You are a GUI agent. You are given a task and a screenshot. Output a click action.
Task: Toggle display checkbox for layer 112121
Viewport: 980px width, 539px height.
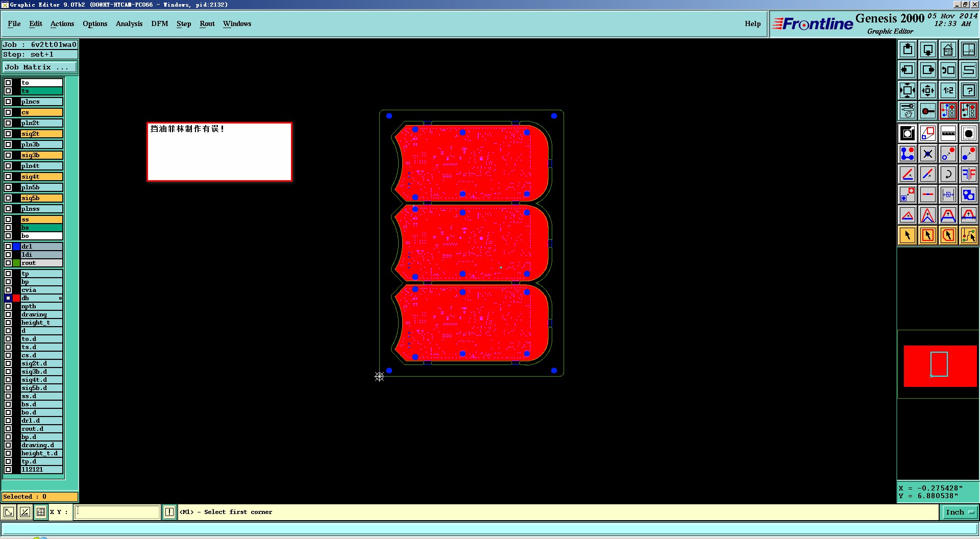click(x=8, y=470)
